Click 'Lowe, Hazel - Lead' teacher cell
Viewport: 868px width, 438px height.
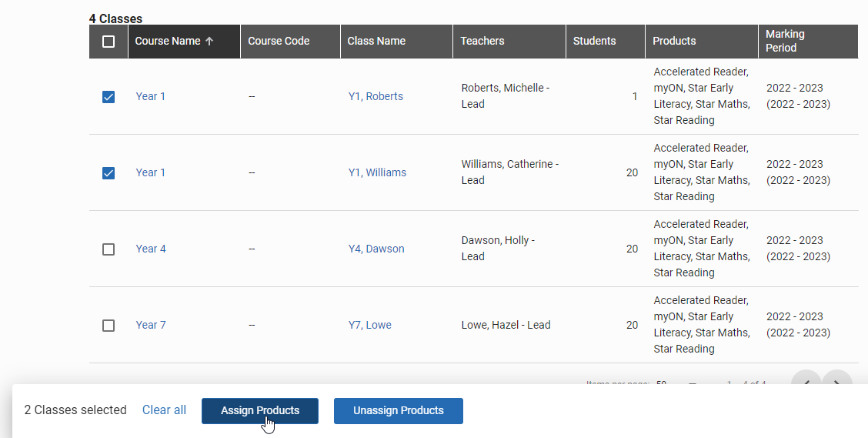pos(506,325)
